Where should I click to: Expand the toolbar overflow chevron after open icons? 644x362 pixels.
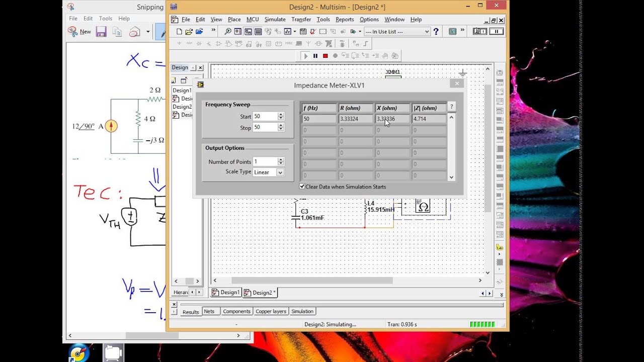click(x=213, y=31)
